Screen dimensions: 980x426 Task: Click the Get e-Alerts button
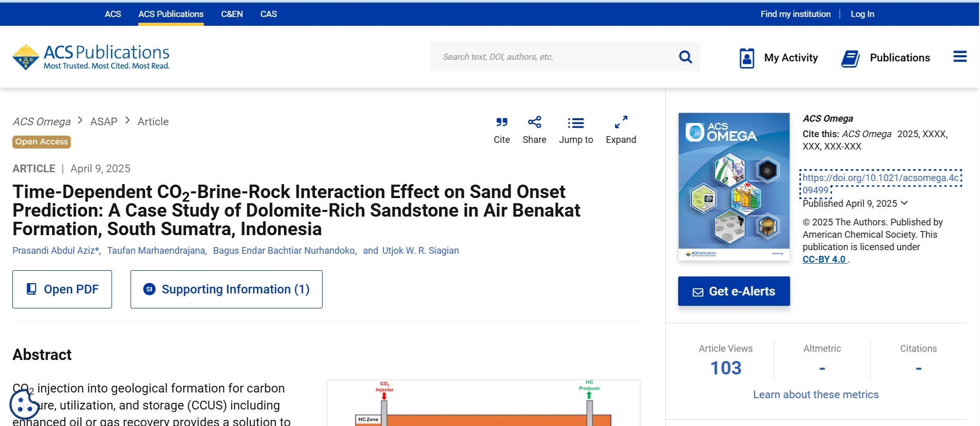pyautogui.click(x=734, y=291)
